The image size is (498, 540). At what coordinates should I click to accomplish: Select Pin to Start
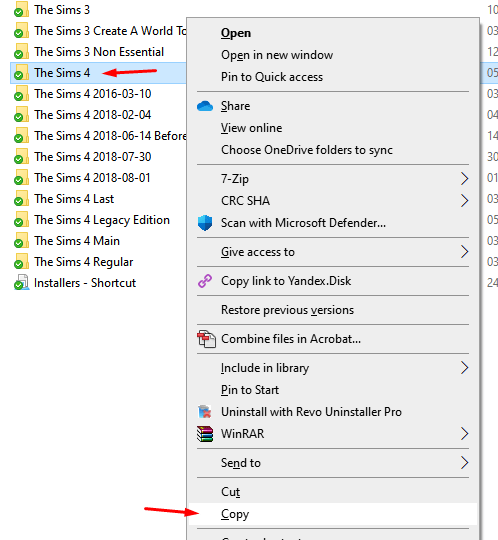coord(333,390)
